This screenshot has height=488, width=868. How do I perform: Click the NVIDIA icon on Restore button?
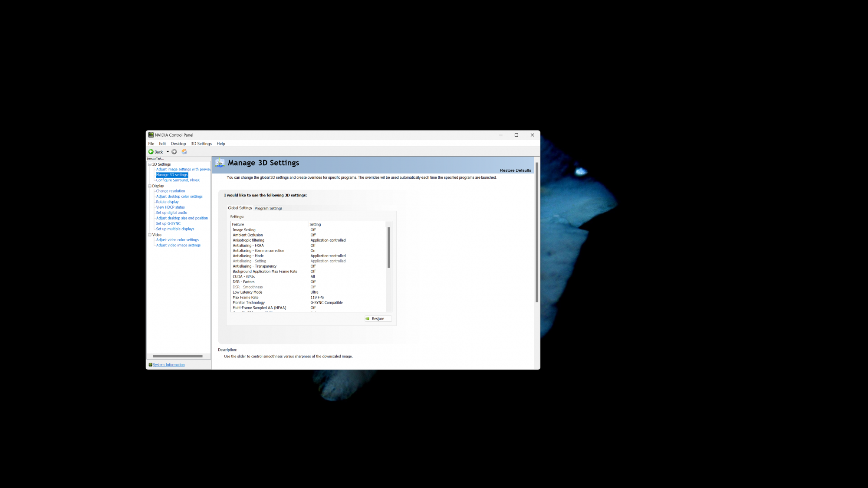point(368,319)
